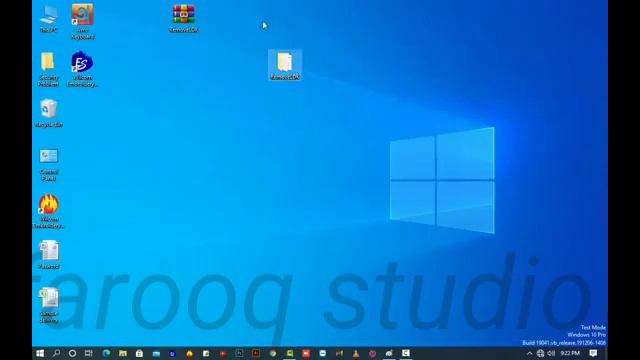This screenshot has width=640, height=360.
Task: Open Microsoft Store from taskbar
Action: point(139,353)
